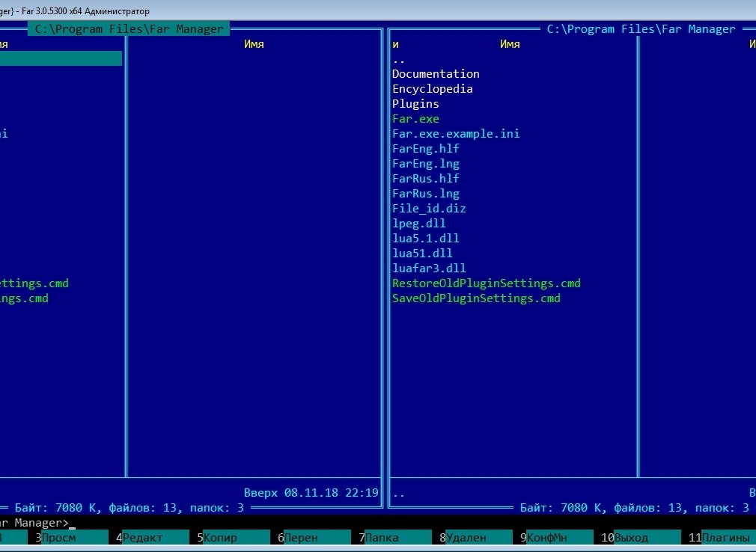
Task: Click the highlighted left panel path title
Action: pos(129,29)
